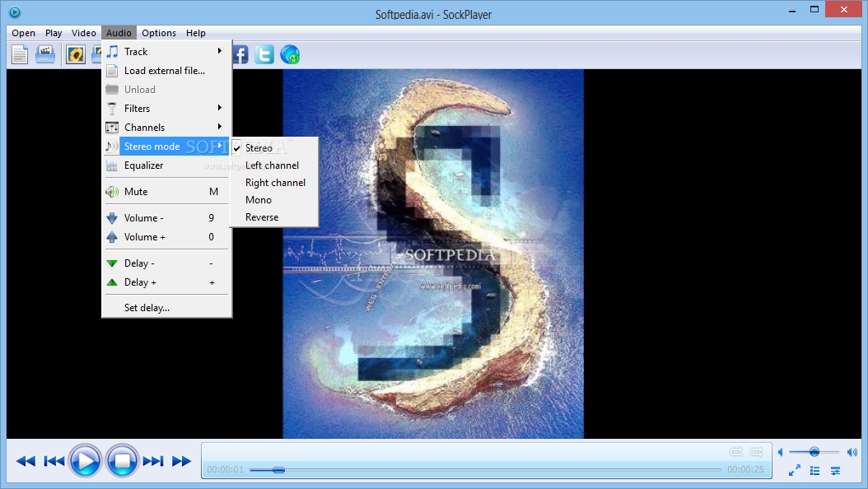Click the Channels mixer icon
The height and width of the screenshot is (489, 868).
[112, 128]
